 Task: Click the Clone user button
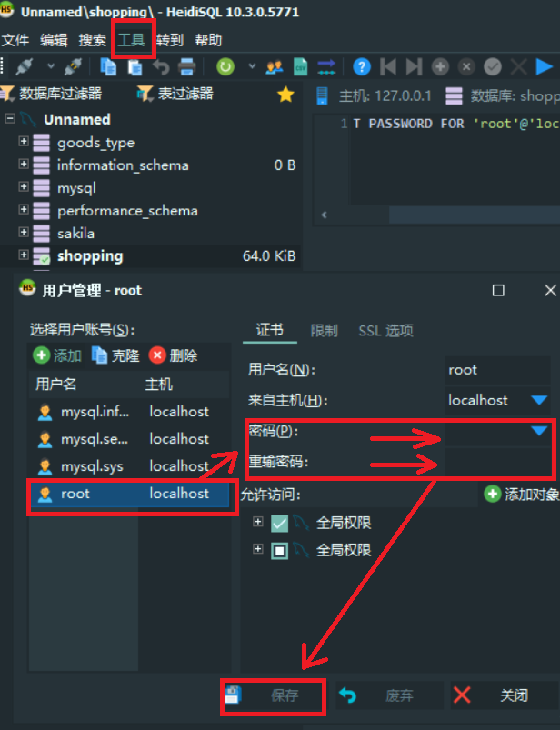(x=116, y=355)
